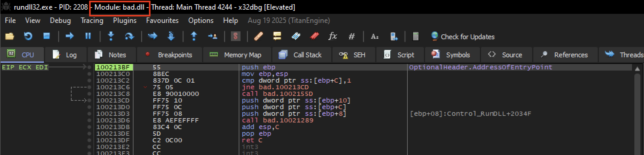Click the Step Into down-arrow icon
Viewport: 644px width, 155px height.
111,36
